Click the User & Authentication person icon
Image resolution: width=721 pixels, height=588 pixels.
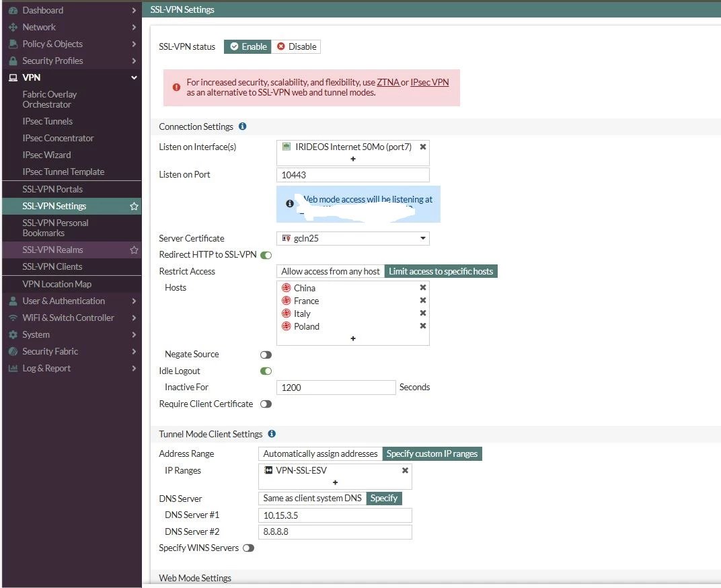[x=13, y=301]
